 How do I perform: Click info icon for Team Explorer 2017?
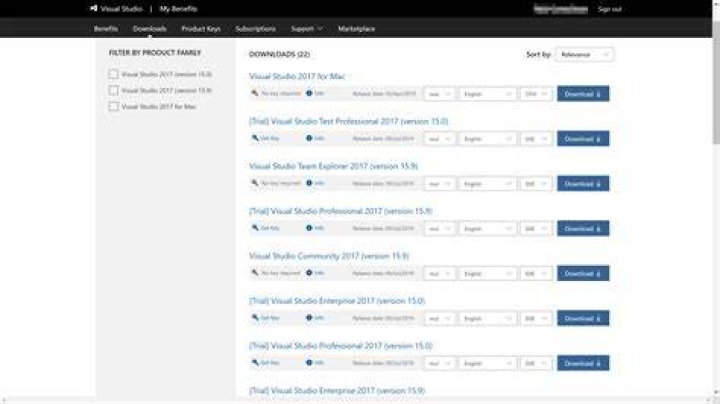(309, 183)
